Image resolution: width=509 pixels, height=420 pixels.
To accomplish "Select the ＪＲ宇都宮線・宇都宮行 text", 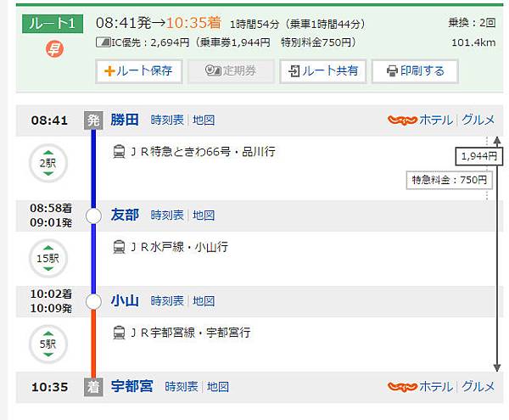I will pos(190,333).
